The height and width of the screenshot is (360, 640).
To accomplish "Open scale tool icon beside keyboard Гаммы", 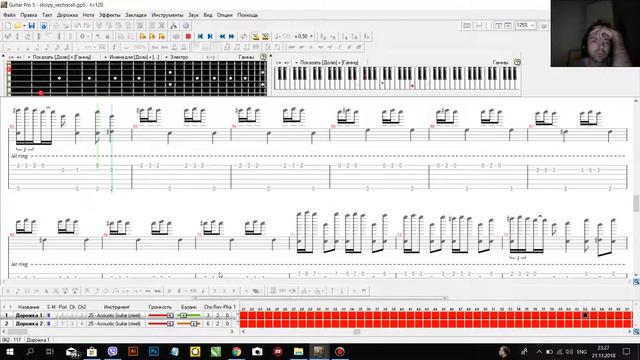I will point(517,62).
